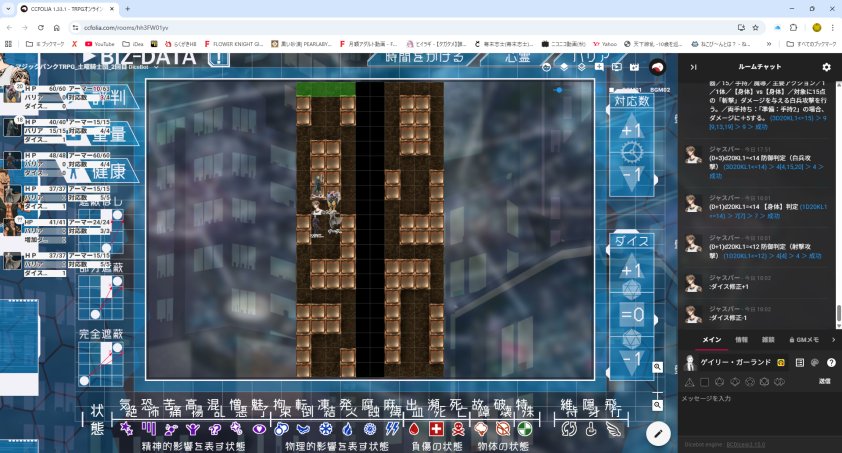Viewport: 842px width, 453px height.
Task: Select the CCFOLIA browser tab
Action: point(68,9)
